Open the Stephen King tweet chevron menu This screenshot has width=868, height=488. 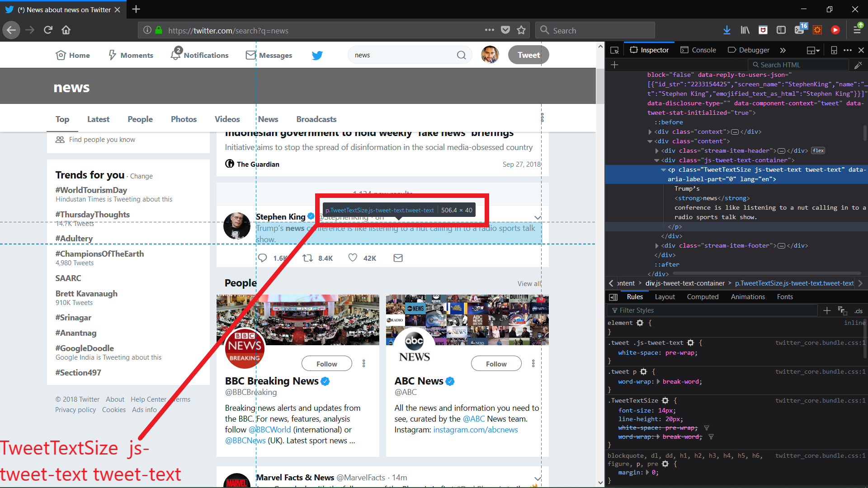[538, 217]
